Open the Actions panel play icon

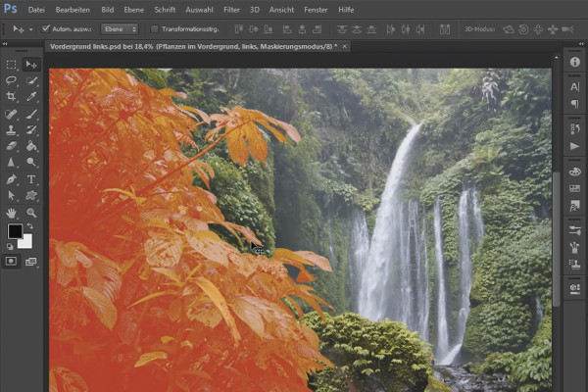574,146
